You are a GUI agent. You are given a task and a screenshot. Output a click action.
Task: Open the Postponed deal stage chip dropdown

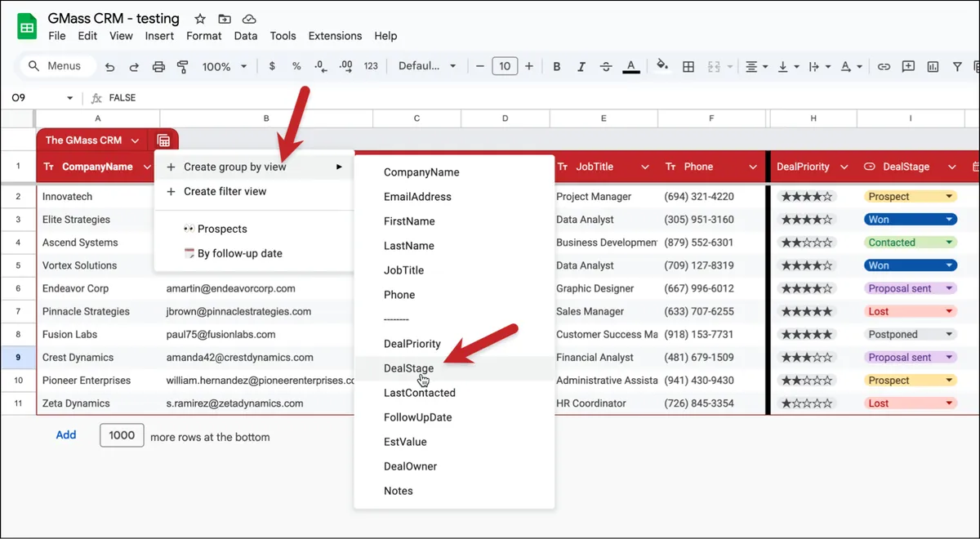click(949, 334)
